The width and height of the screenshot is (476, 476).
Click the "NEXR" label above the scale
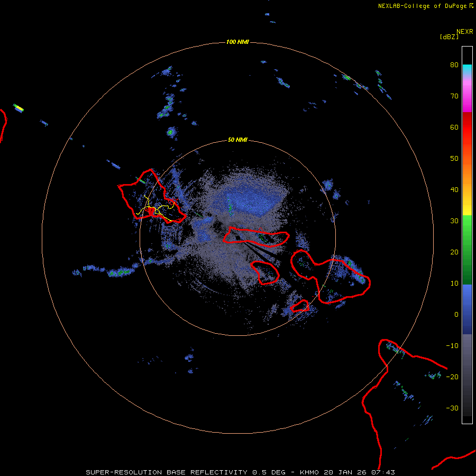[x=464, y=32]
